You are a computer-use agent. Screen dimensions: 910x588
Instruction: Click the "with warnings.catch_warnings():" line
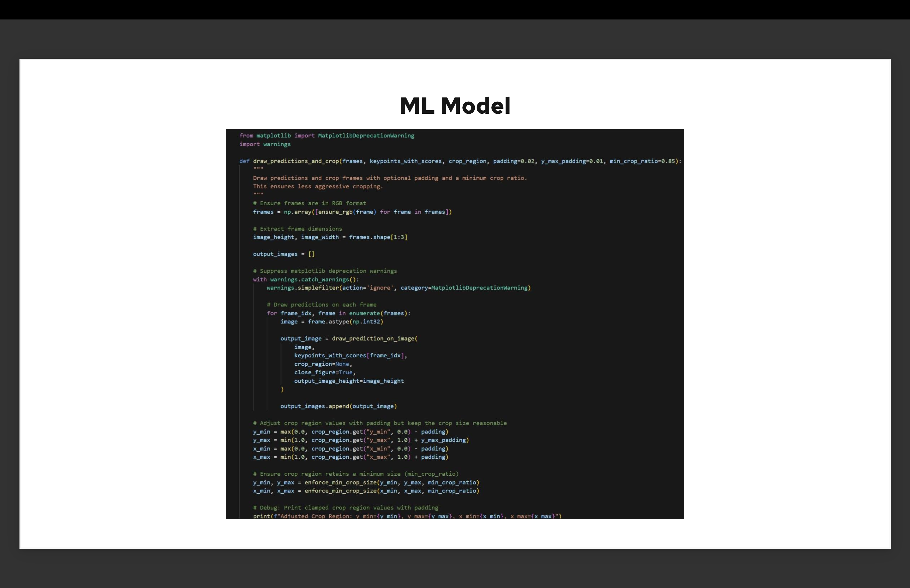(x=306, y=280)
